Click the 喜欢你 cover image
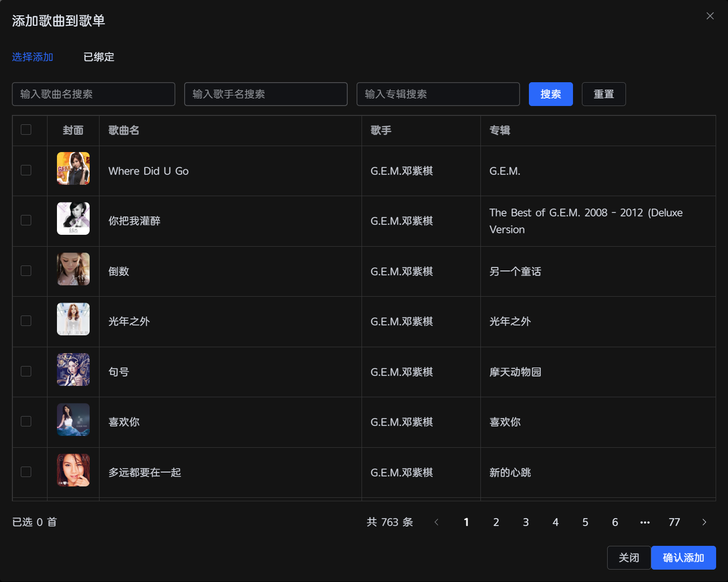The width and height of the screenshot is (728, 582). pos(73,420)
